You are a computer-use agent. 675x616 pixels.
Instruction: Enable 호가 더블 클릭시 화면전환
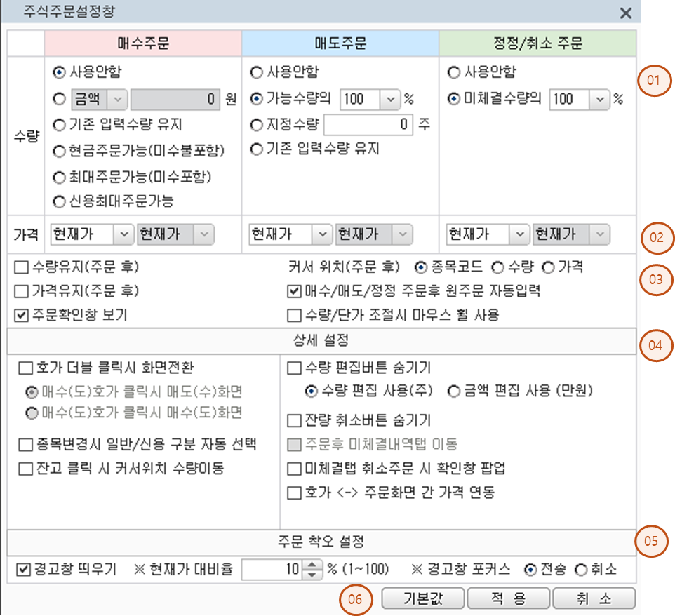(26, 368)
